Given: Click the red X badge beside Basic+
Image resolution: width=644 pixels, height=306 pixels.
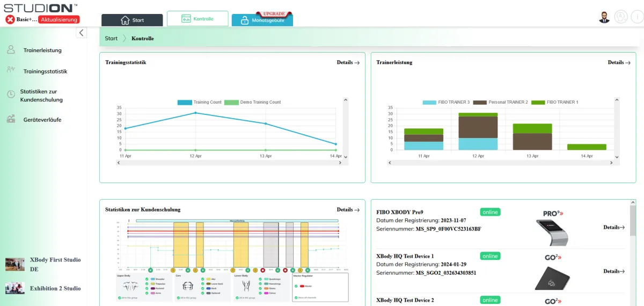Looking at the screenshot, I should (x=10, y=19).
